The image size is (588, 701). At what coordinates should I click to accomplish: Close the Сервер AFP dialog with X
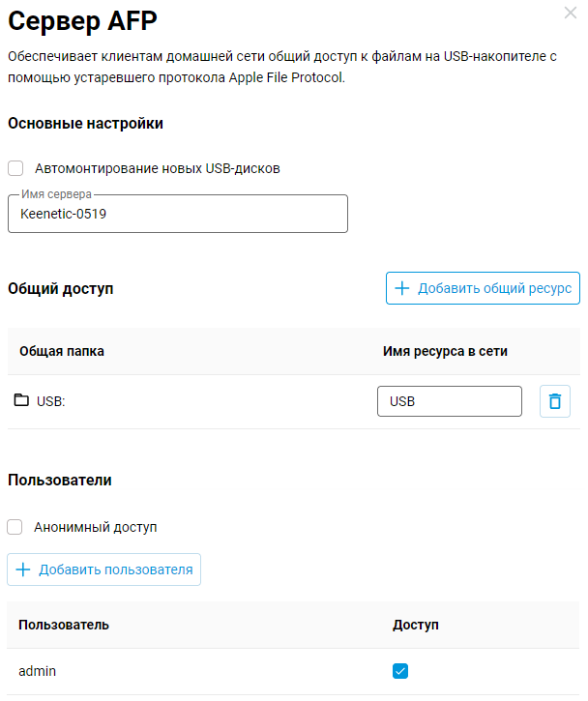pos(571,13)
